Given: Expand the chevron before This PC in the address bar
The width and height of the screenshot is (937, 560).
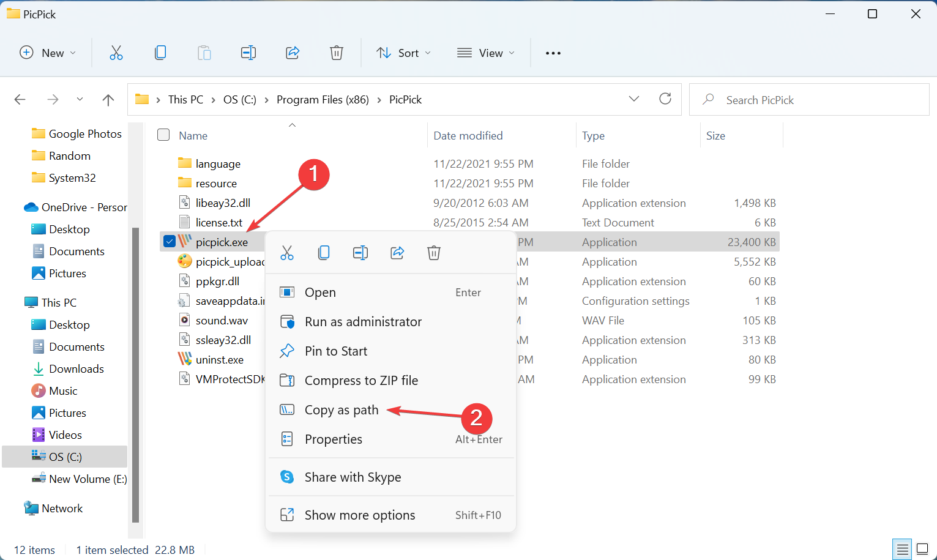Looking at the screenshot, I should tap(159, 100).
